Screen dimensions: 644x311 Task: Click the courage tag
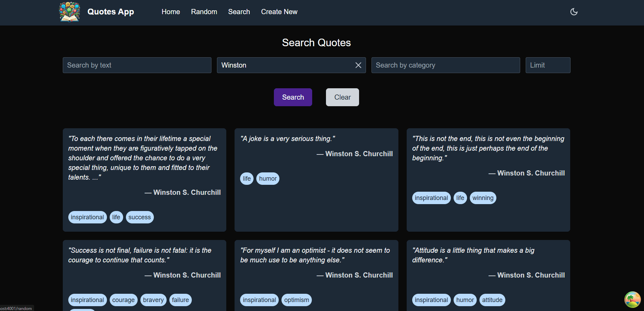point(123,300)
